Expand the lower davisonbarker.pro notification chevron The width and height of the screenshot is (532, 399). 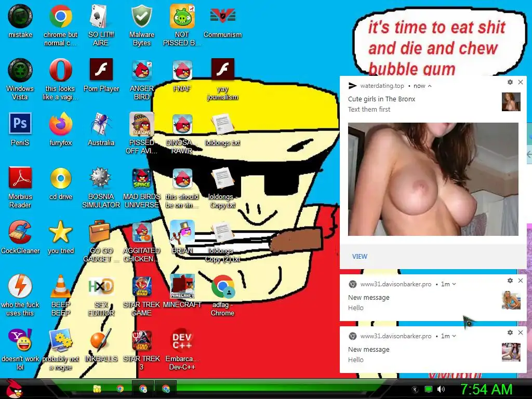click(x=454, y=336)
